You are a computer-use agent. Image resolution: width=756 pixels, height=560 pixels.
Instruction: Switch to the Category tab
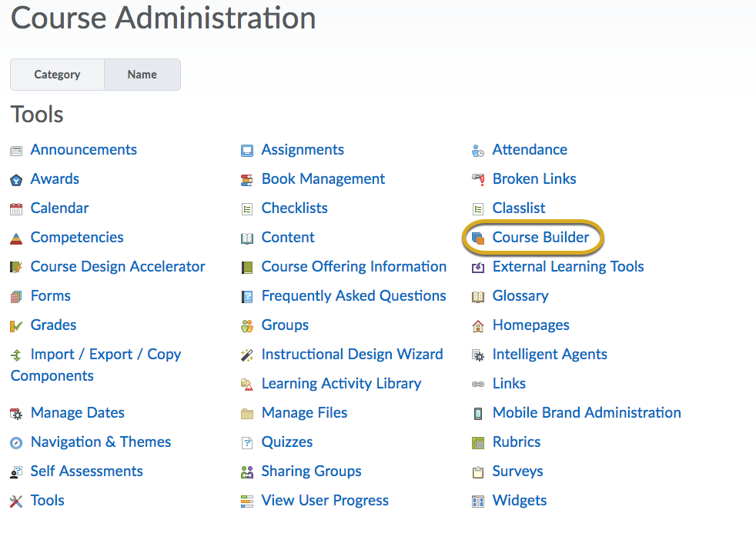pyautogui.click(x=58, y=75)
